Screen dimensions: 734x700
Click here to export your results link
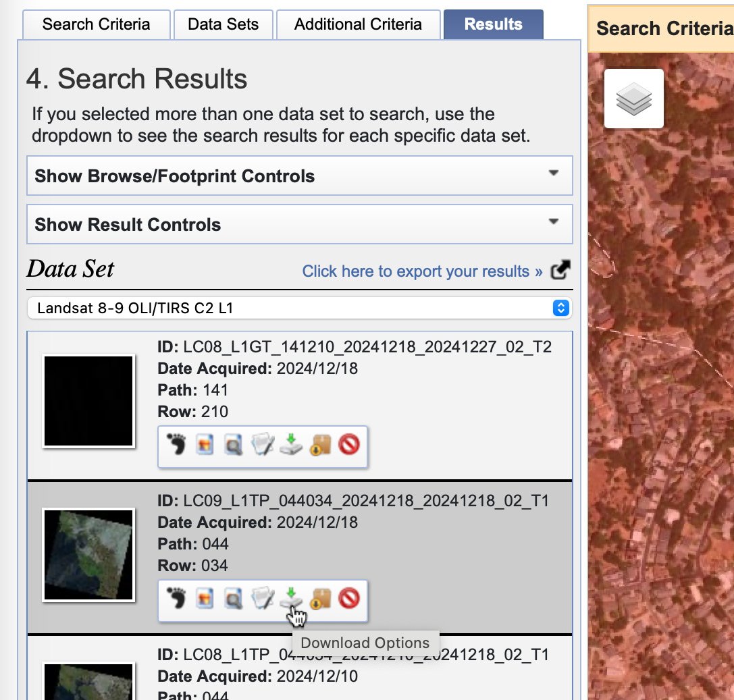pos(422,271)
